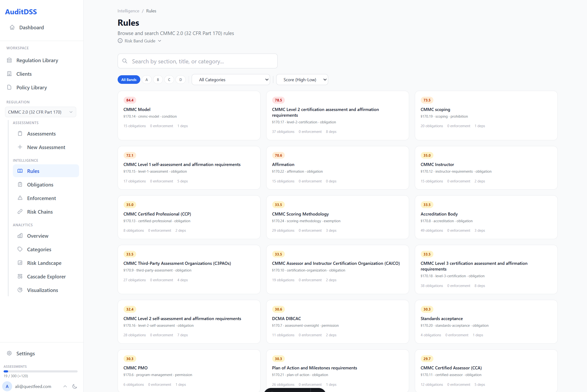Open the CMMC scoping rule card

coord(486,116)
